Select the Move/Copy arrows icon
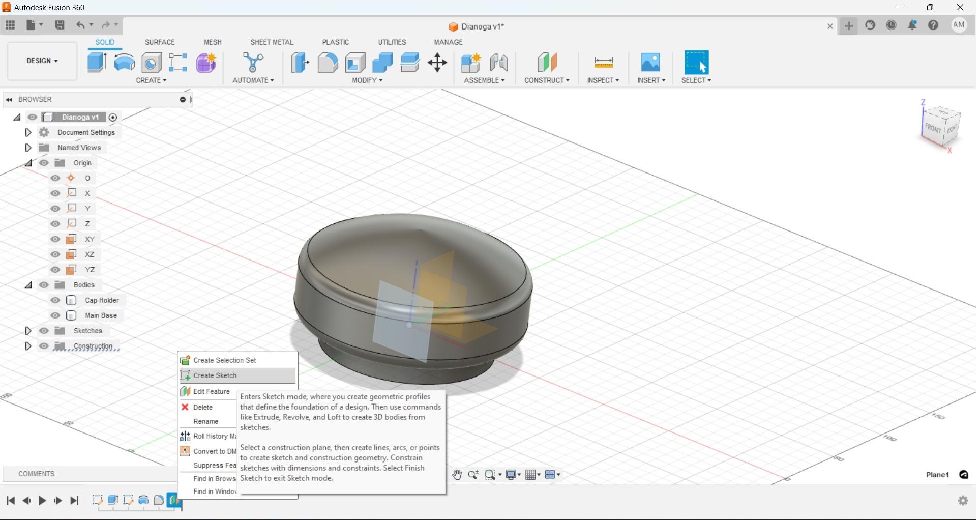 point(437,63)
